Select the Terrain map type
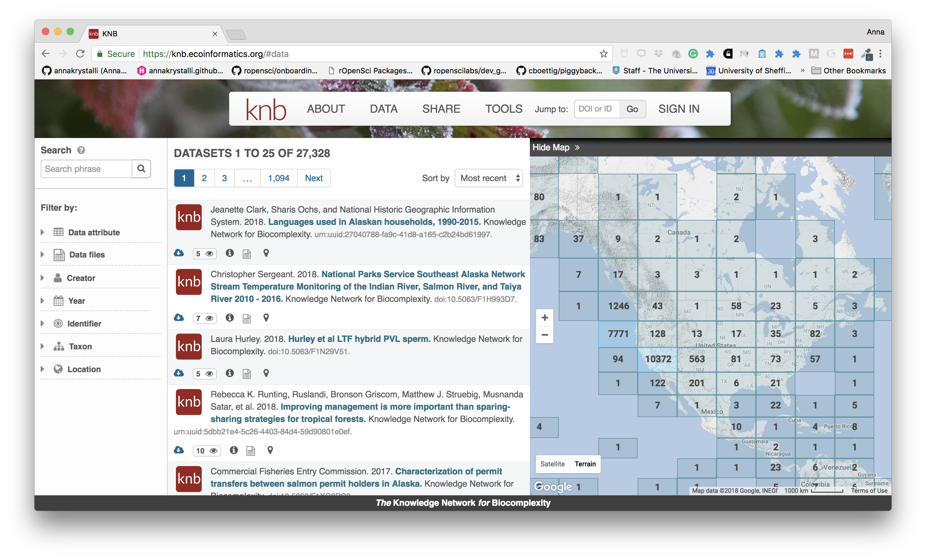The width and height of the screenshot is (926, 560). 585,464
